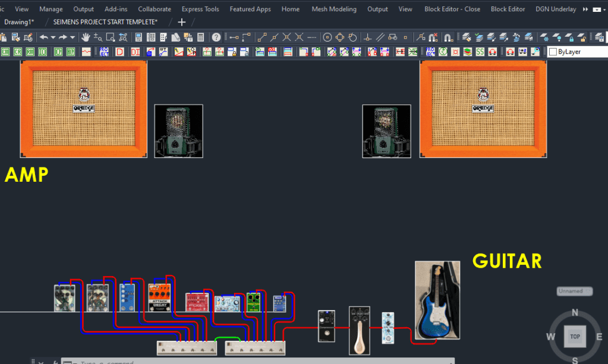Select the Pan hand tool
This screenshot has height=364, width=608.
[86, 37]
